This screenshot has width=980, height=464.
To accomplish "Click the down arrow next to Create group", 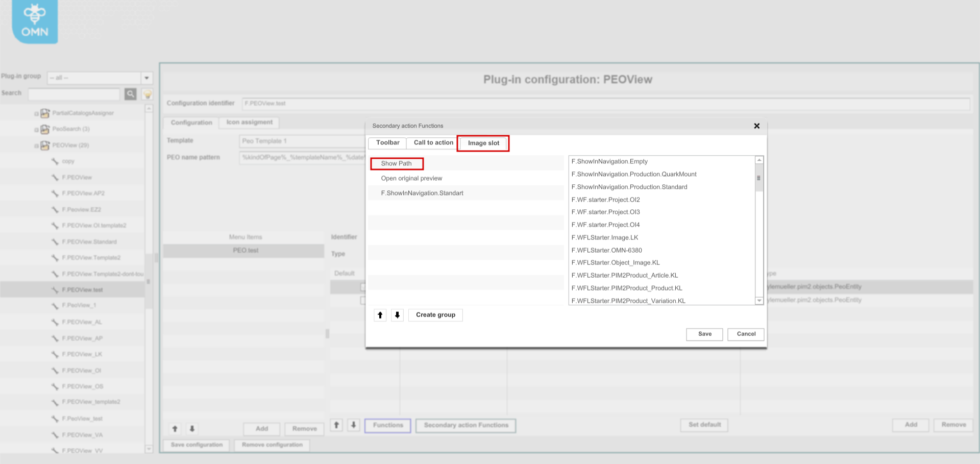I will point(397,315).
